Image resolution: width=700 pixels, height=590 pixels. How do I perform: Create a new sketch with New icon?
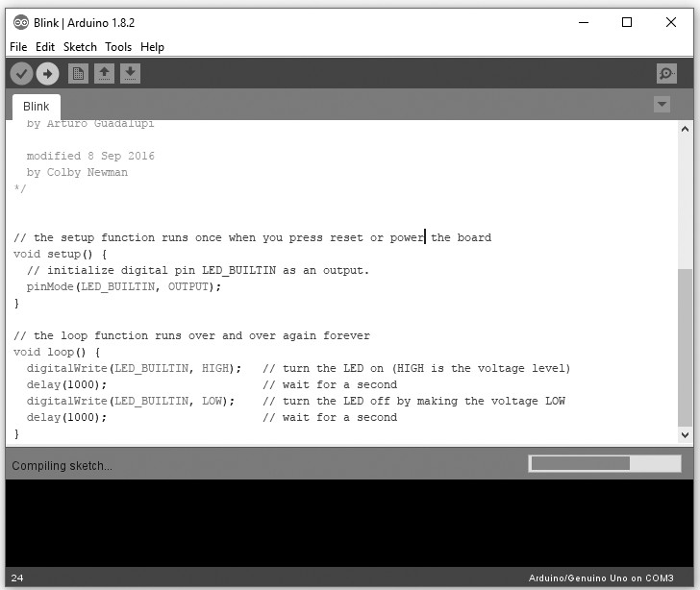[x=78, y=73]
